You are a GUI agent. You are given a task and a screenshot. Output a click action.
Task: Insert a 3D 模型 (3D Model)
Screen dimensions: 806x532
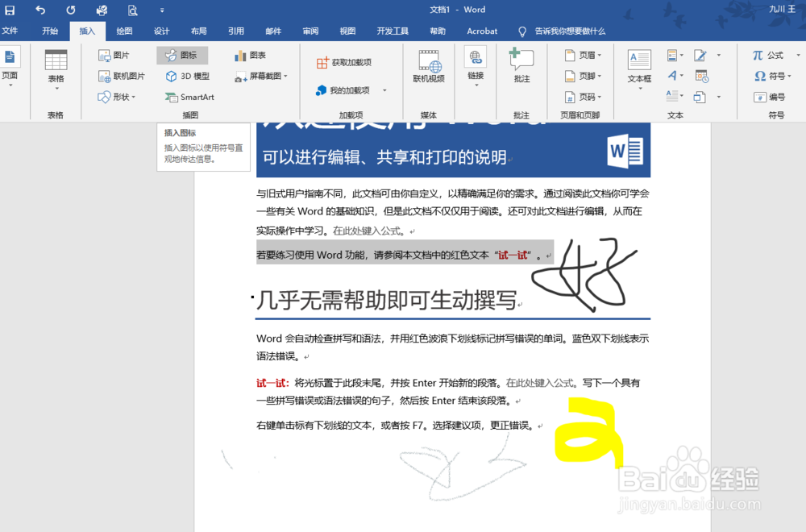(188, 76)
